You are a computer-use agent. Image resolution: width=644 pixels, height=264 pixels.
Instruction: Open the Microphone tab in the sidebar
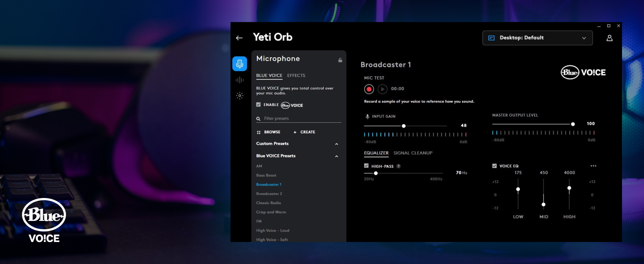tap(240, 64)
